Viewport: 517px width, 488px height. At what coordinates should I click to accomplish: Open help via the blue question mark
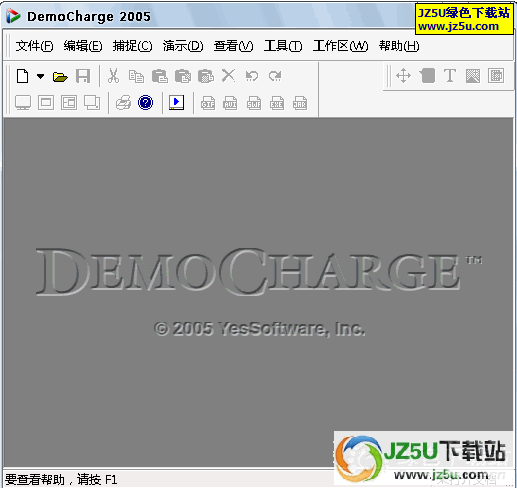(x=146, y=103)
